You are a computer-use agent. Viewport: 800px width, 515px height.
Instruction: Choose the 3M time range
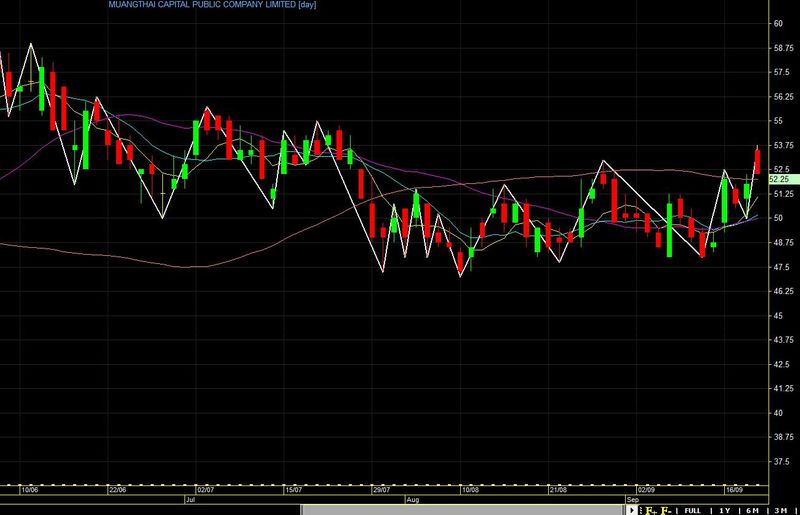click(x=780, y=510)
